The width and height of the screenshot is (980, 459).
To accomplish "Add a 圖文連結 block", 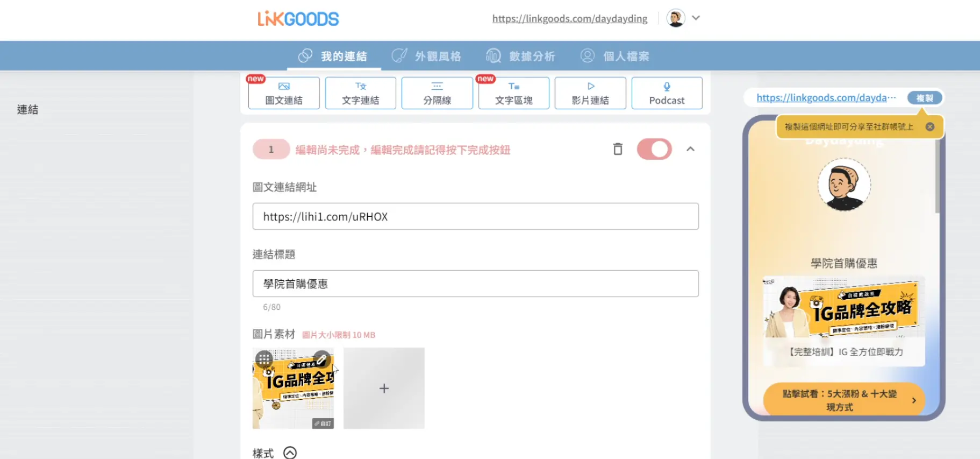I will click(284, 93).
